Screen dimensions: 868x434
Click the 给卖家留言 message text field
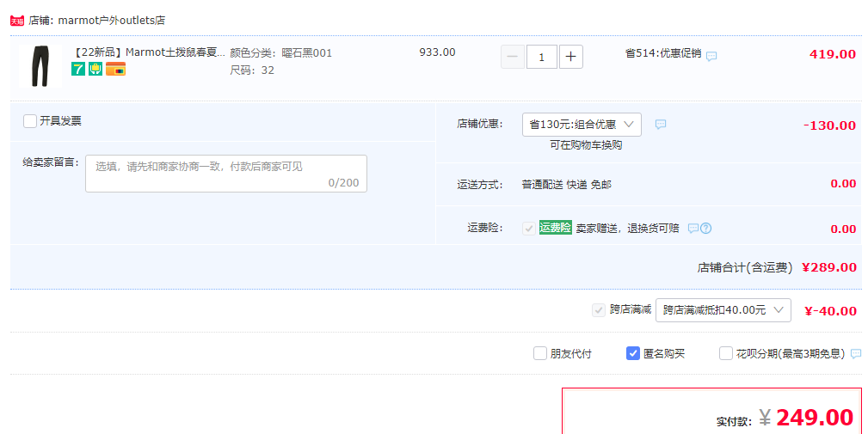pyautogui.click(x=226, y=174)
